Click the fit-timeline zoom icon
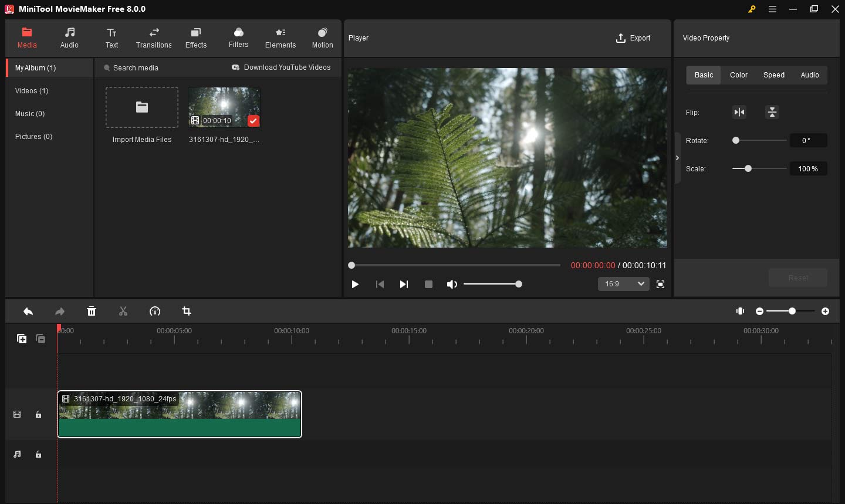The height and width of the screenshot is (504, 845). click(x=740, y=311)
